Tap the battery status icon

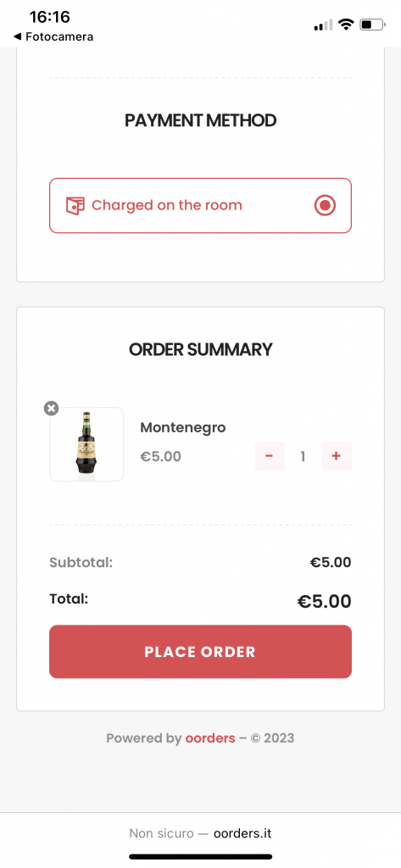click(x=372, y=25)
